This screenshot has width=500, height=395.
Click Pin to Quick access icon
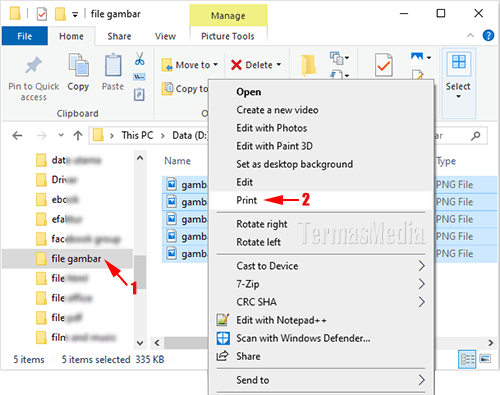coord(33,65)
